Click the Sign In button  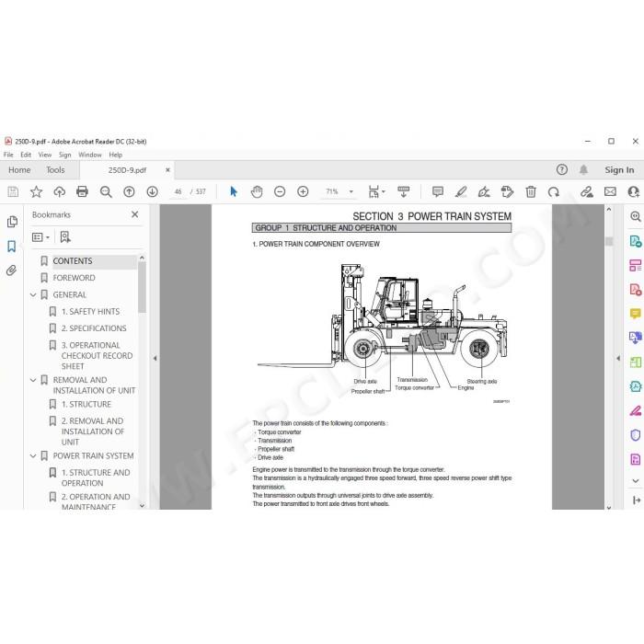[619, 170]
